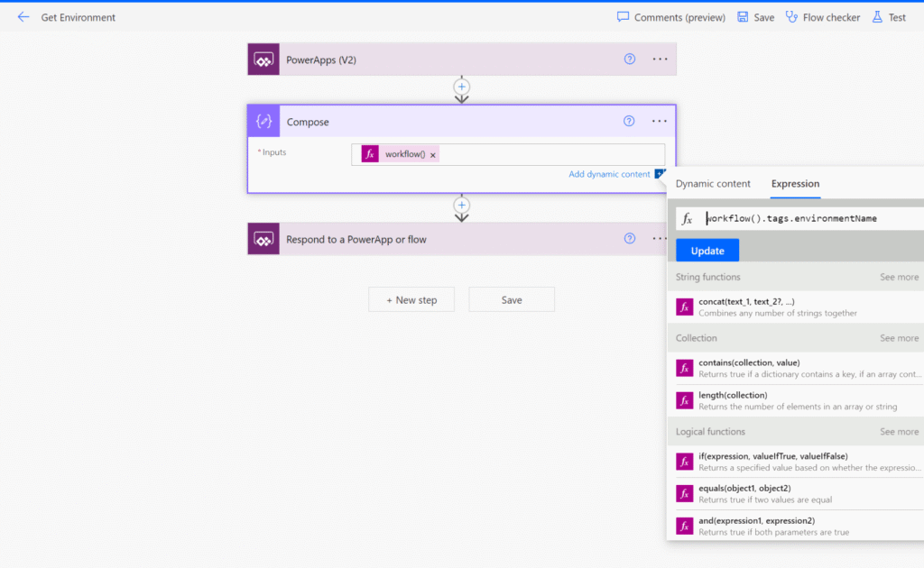This screenshot has width=924, height=568.
Task: See more String functions
Action: point(899,277)
